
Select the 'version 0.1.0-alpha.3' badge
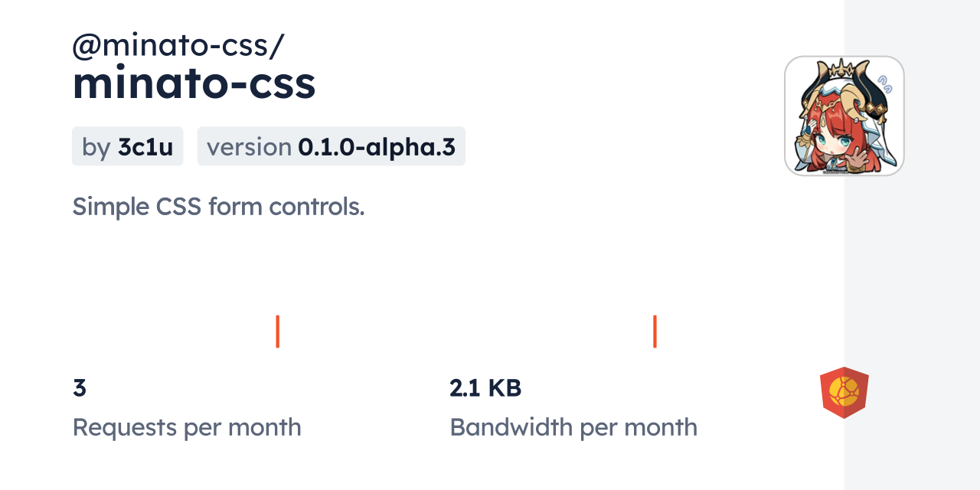click(331, 146)
